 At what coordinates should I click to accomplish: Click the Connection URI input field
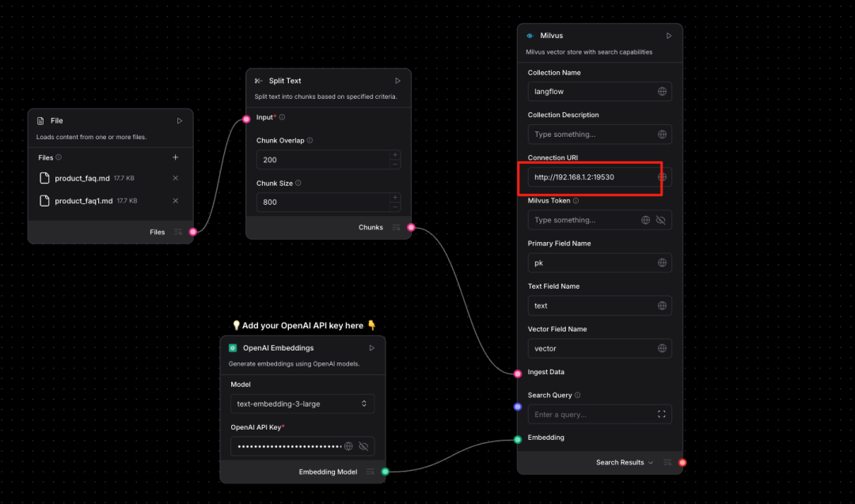coord(599,177)
